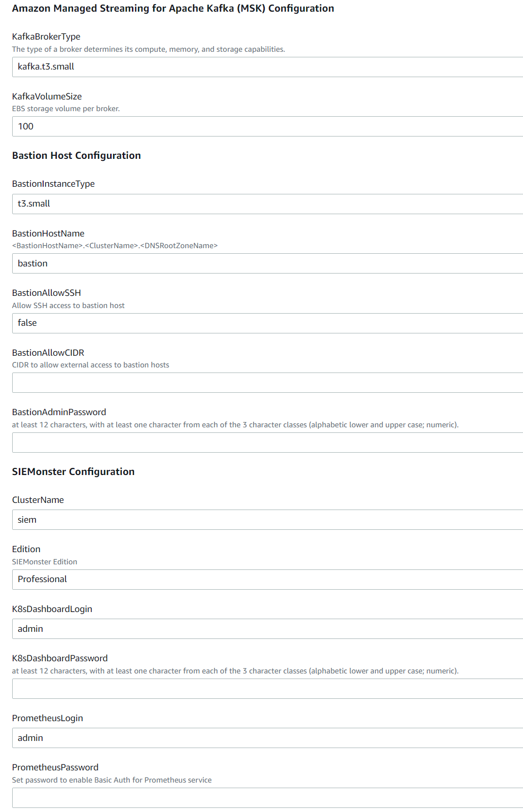
Task: Click the BastionAllowSSH field label
Action: tap(47, 293)
